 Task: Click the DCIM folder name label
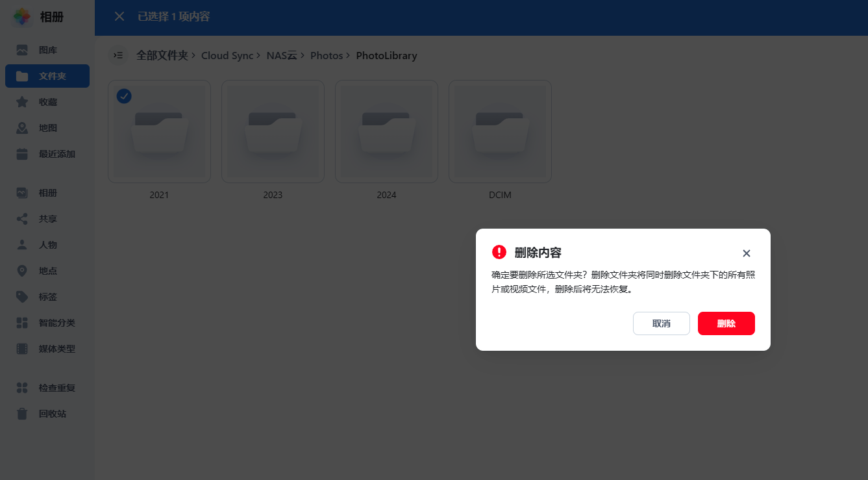(x=500, y=195)
